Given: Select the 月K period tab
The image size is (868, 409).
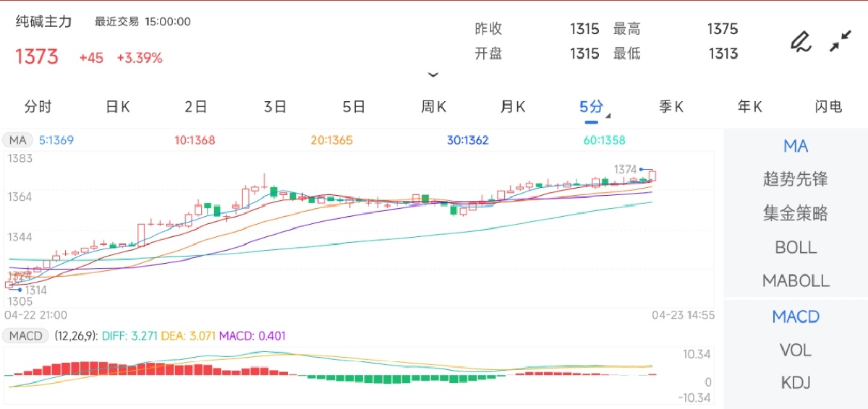Looking at the screenshot, I should (x=513, y=107).
